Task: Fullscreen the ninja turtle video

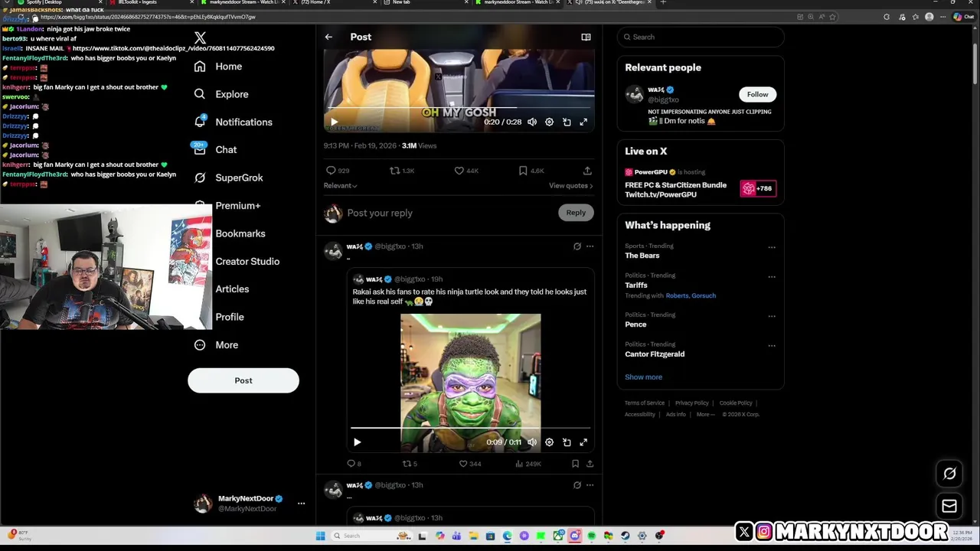Action: pyautogui.click(x=583, y=442)
